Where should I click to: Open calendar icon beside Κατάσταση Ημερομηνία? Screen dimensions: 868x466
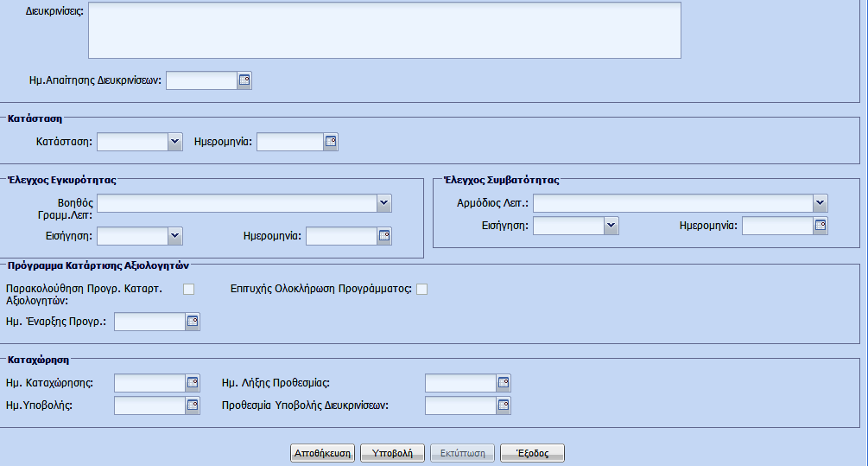click(x=331, y=142)
